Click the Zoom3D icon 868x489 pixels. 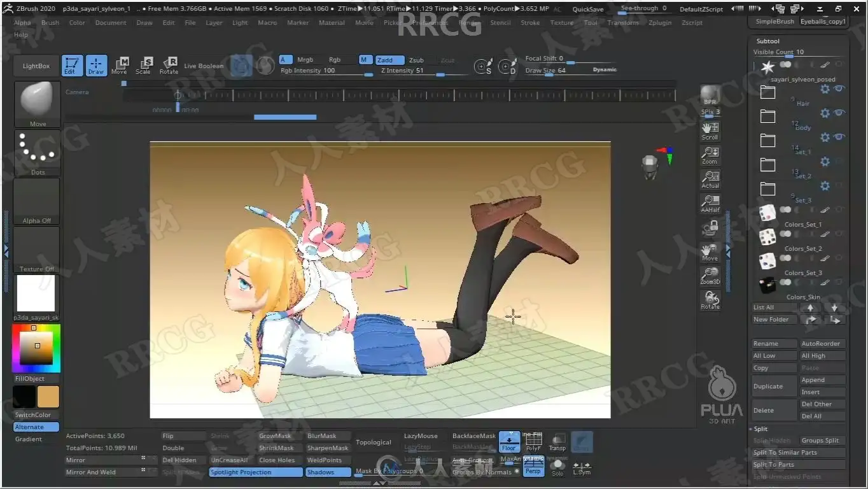pyautogui.click(x=710, y=275)
